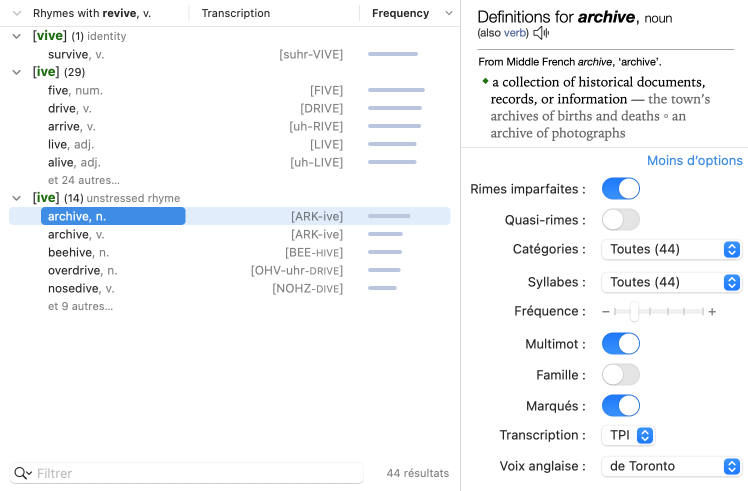The width and height of the screenshot is (748, 491).
Task: Turn on the Famille switch
Action: [620, 375]
